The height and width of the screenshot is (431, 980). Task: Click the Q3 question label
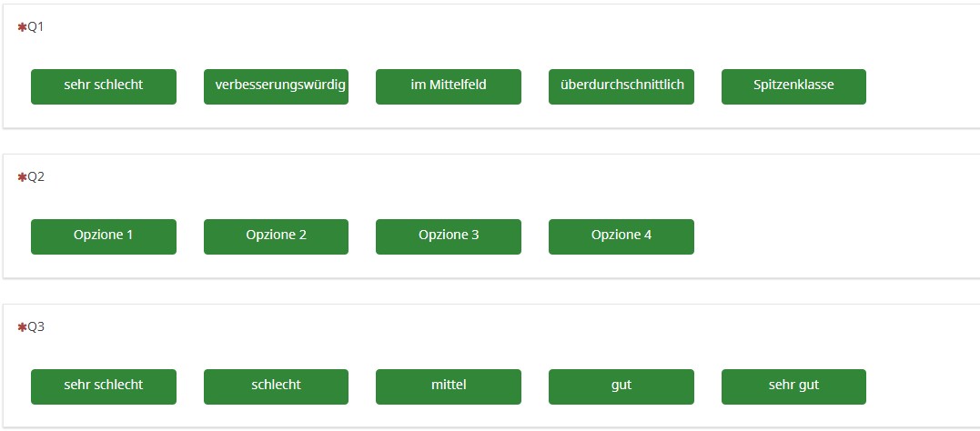click(x=36, y=327)
